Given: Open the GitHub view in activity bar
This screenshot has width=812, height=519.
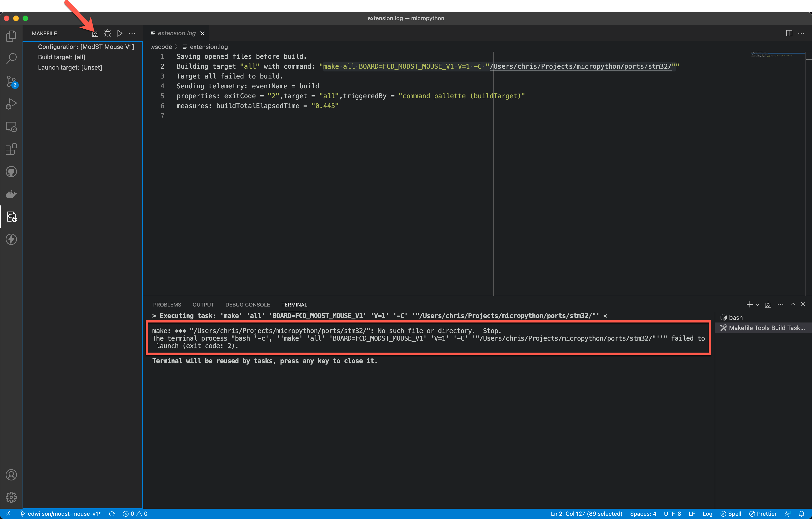Looking at the screenshot, I should (x=11, y=172).
